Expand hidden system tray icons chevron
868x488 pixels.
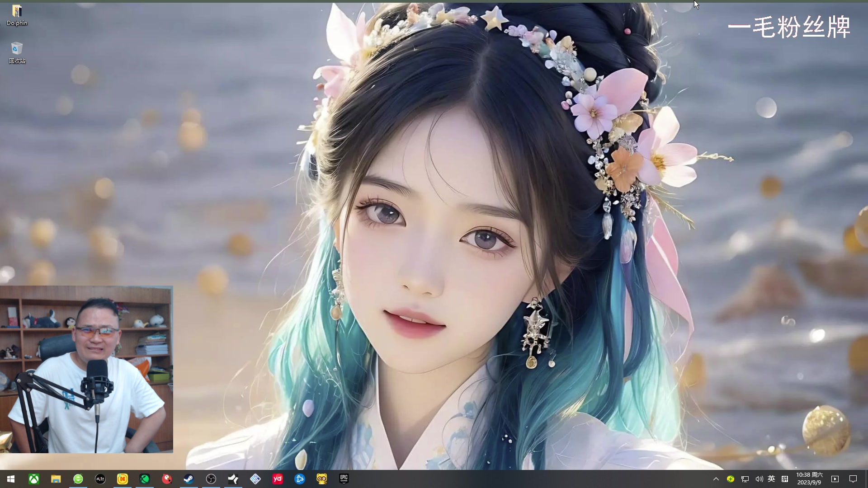point(716,479)
